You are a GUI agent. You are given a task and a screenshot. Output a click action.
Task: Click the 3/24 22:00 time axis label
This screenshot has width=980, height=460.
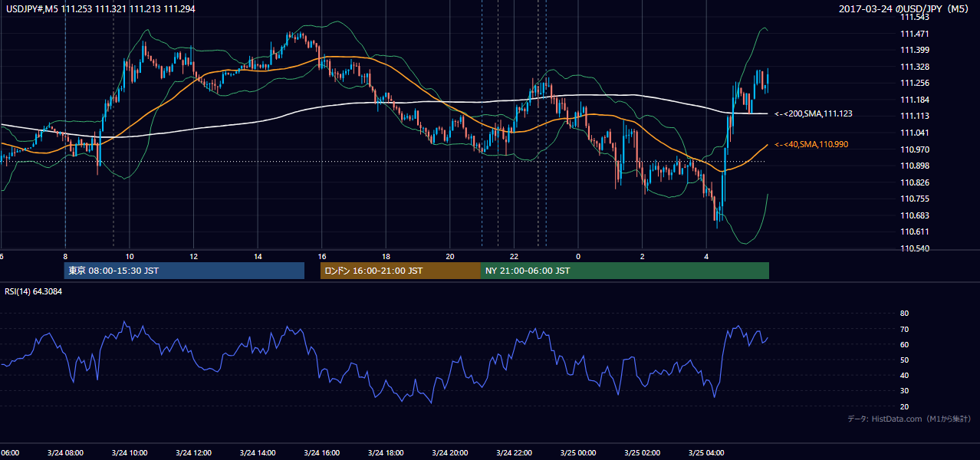pyautogui.click(x=514, y=452)
